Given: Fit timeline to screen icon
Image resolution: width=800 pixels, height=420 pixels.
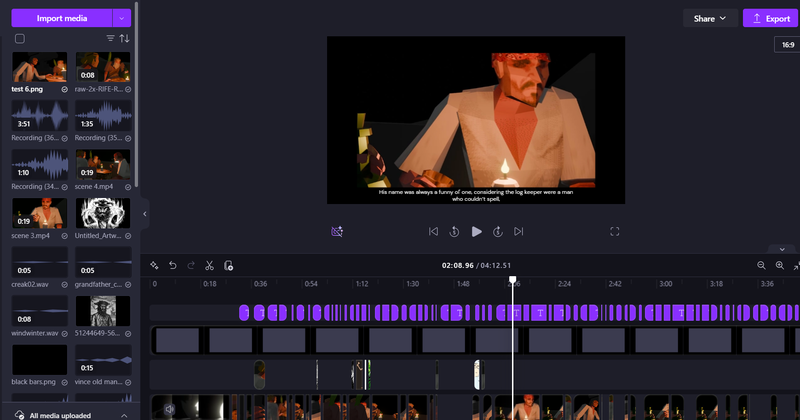Looking at the screenshot, I should (x=796, y=265).
